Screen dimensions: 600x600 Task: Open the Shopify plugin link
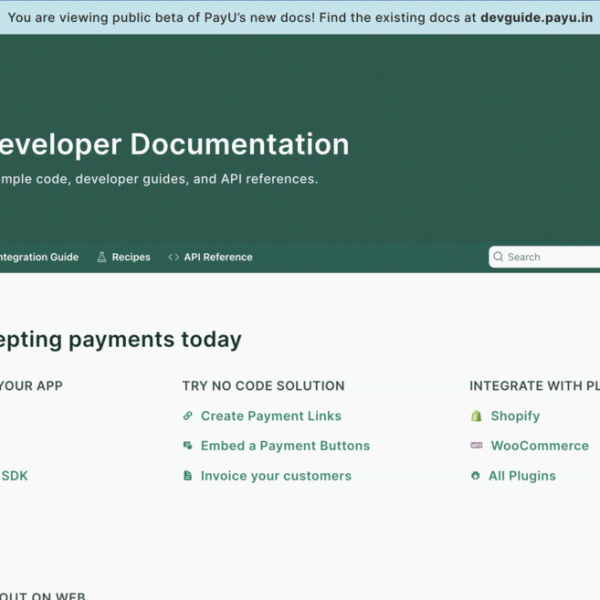coord(515,416)
